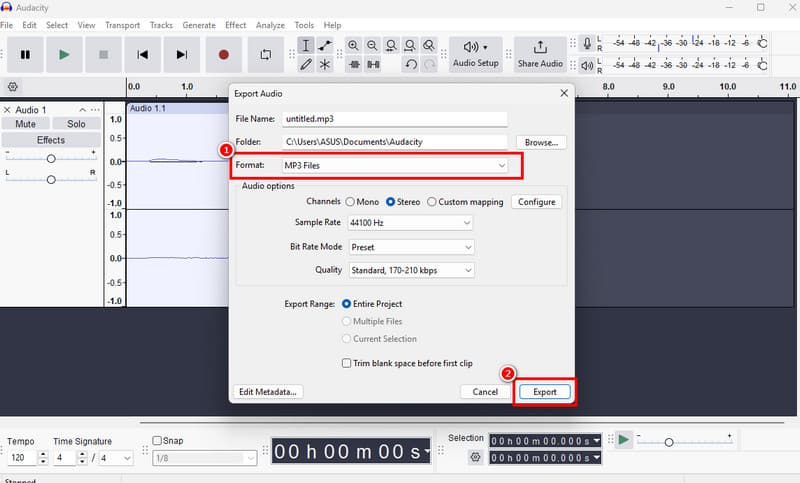Open the Effect menu
This screenshot has height=483, width=800.
pos(236,25)
